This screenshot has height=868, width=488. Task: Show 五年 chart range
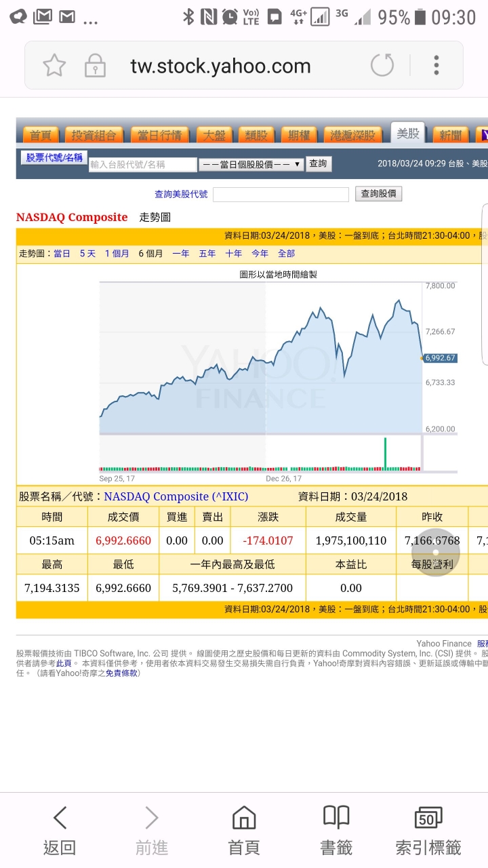[207, 254]
